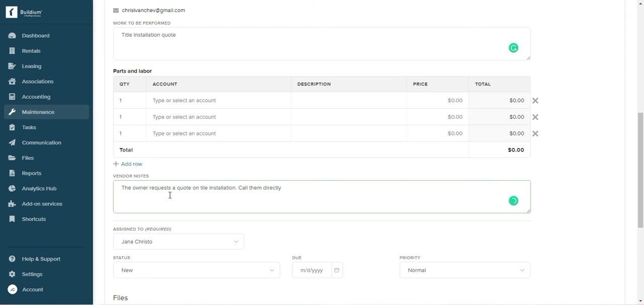Open Reports in the sidebar

[32, 173]
